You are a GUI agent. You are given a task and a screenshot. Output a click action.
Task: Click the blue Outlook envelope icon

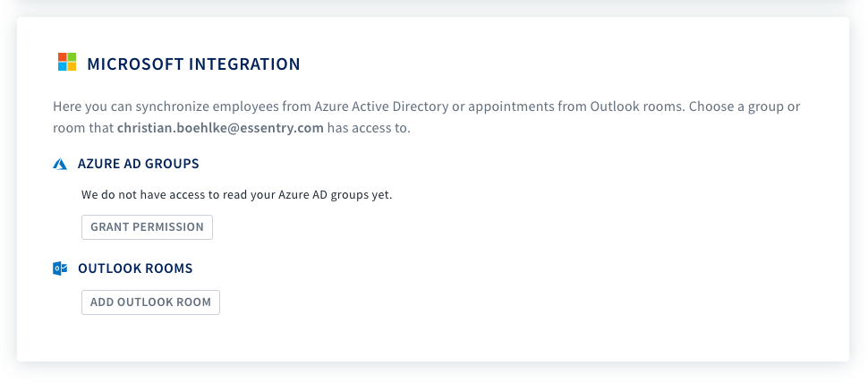pos(60,269)
